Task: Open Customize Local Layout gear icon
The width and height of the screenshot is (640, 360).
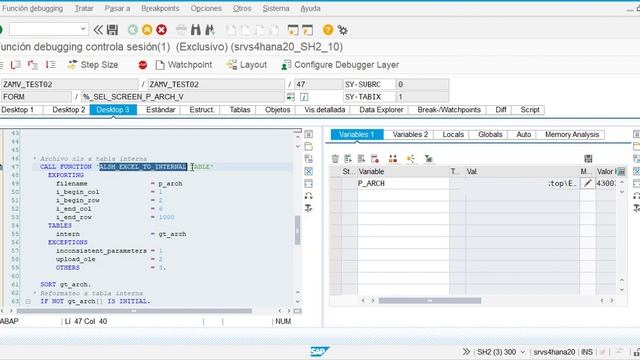Action: tap(342, 30)
